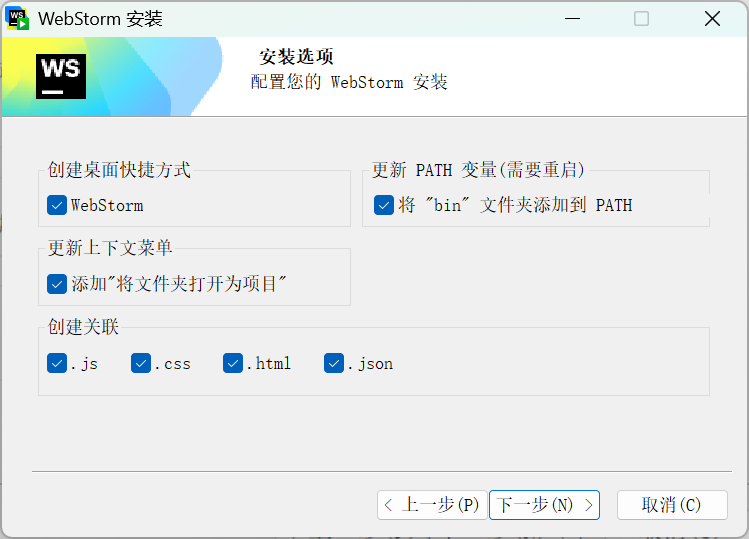The width and height of the screenshot is (749, 539).
Task: Go back with 上一步(P) button
Action: click(x=432, y=505)
